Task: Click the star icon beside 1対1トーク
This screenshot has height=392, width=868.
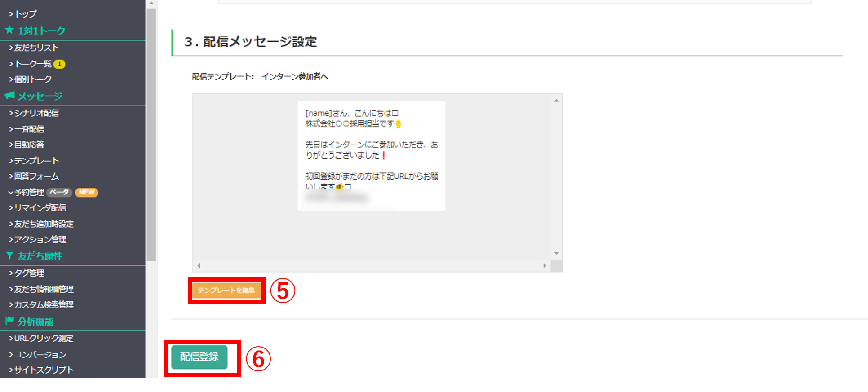Action: tap(9, 31)
